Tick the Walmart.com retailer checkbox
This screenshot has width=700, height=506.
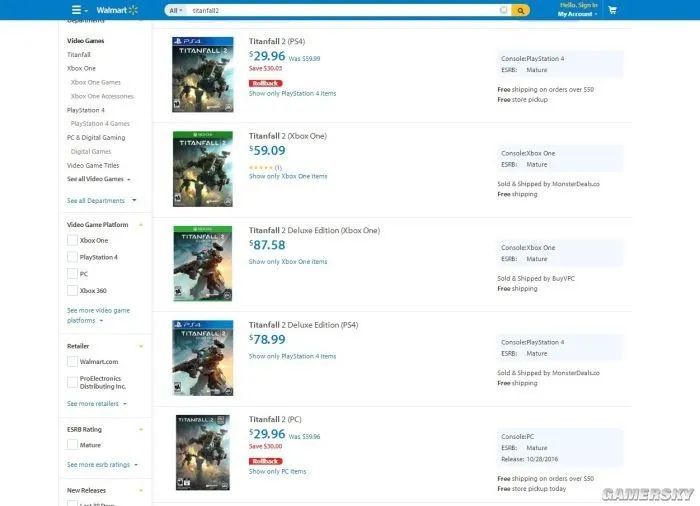click(72, 362)
